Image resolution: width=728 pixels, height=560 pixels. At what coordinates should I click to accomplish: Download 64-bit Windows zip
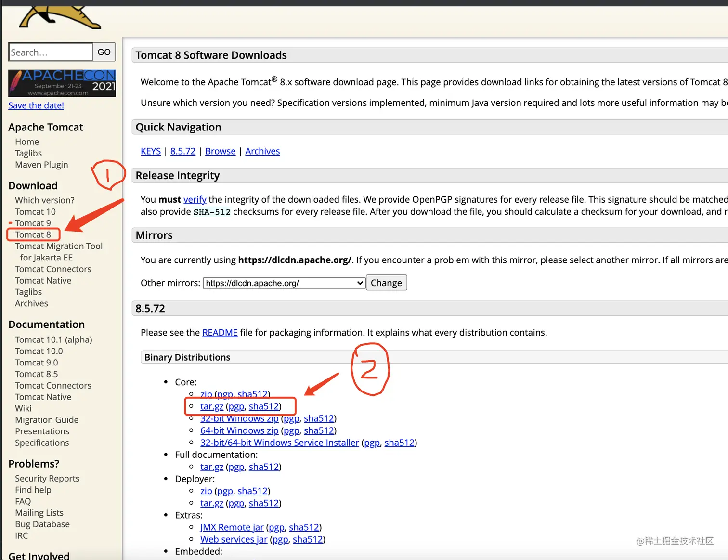point(239,430)
